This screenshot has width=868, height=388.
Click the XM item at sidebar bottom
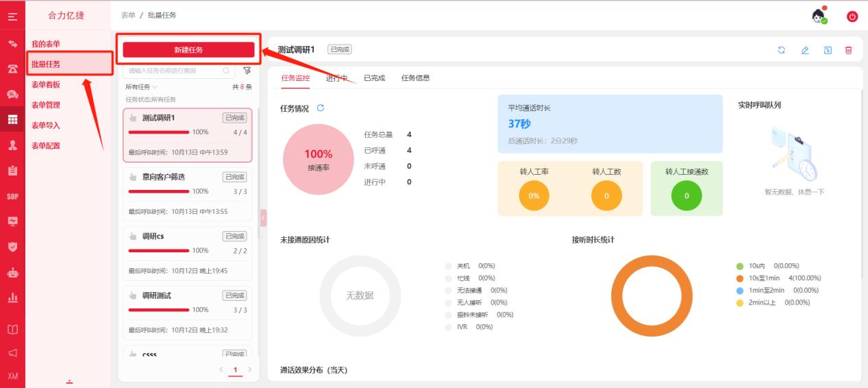click(12, 376)
